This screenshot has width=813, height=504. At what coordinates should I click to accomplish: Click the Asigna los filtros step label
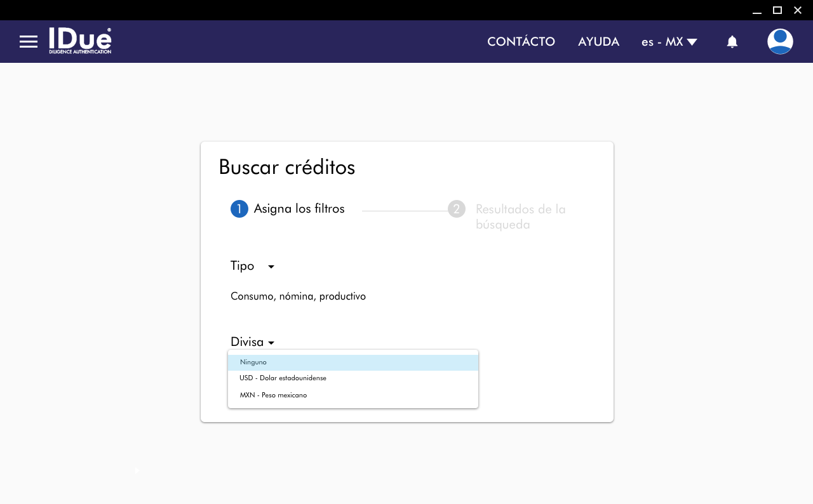pyautogui.click(x=299, y=209)
